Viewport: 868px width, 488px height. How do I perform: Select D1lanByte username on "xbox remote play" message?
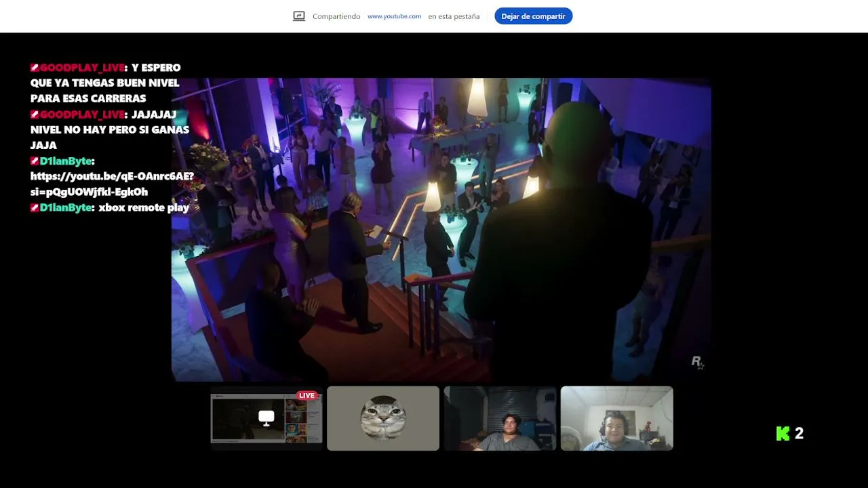click(66, 208)
